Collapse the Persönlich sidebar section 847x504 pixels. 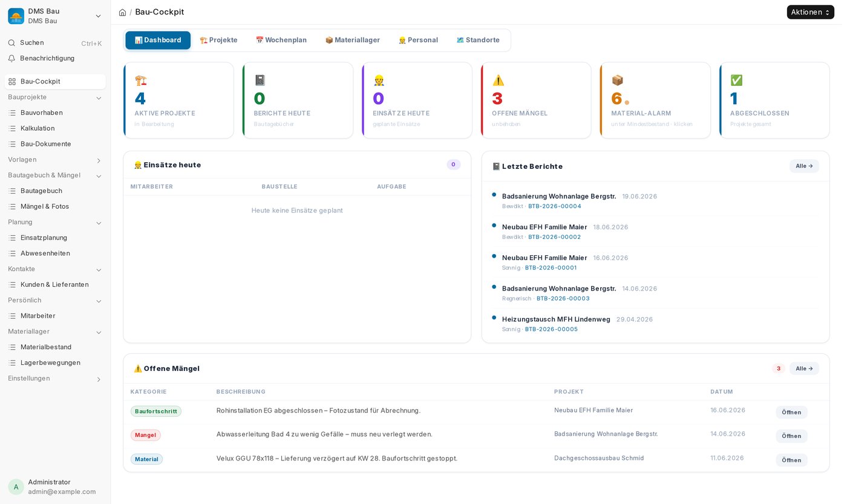pyautogui.click(x=99, y=301)
